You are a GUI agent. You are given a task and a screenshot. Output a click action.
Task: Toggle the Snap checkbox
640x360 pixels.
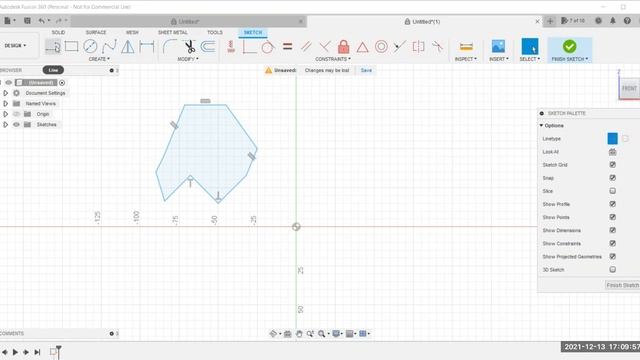[x=612, y=178]
